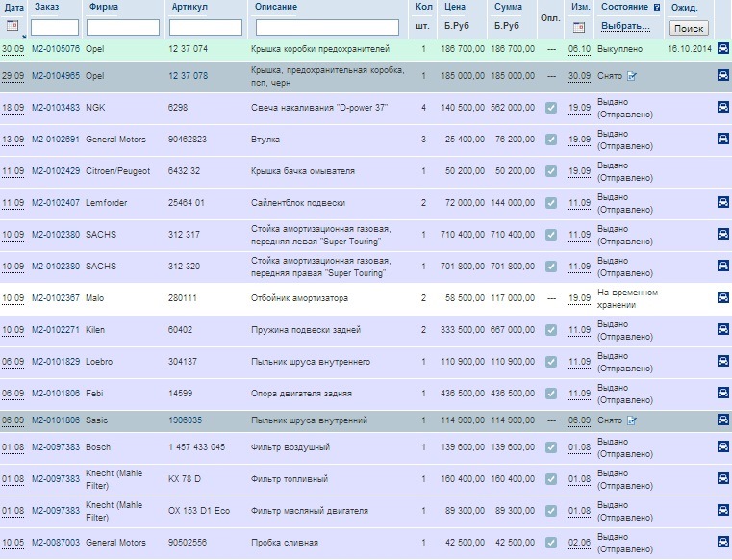
Task: Click car icon for NGK 6298 row
Action: [x=722, y=108]
